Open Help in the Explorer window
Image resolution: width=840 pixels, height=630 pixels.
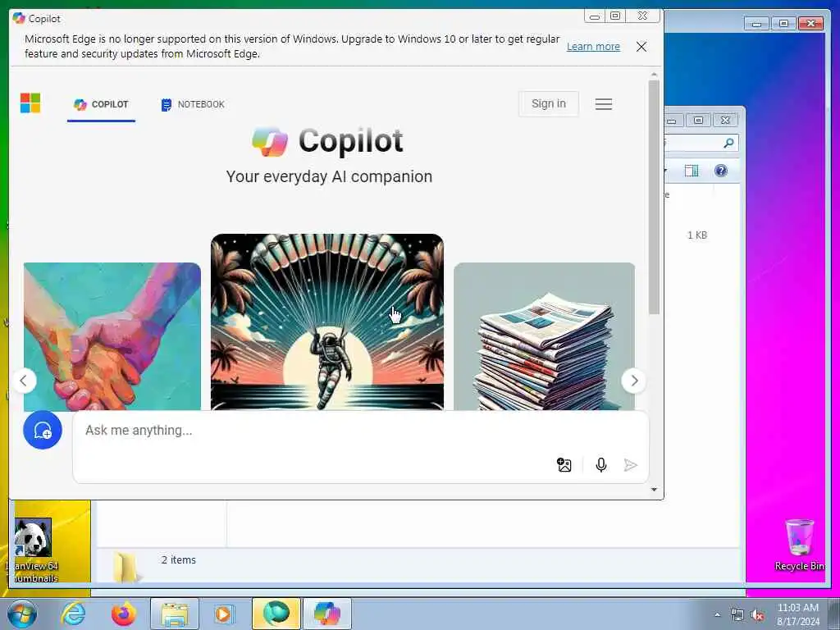click(721, 171)
